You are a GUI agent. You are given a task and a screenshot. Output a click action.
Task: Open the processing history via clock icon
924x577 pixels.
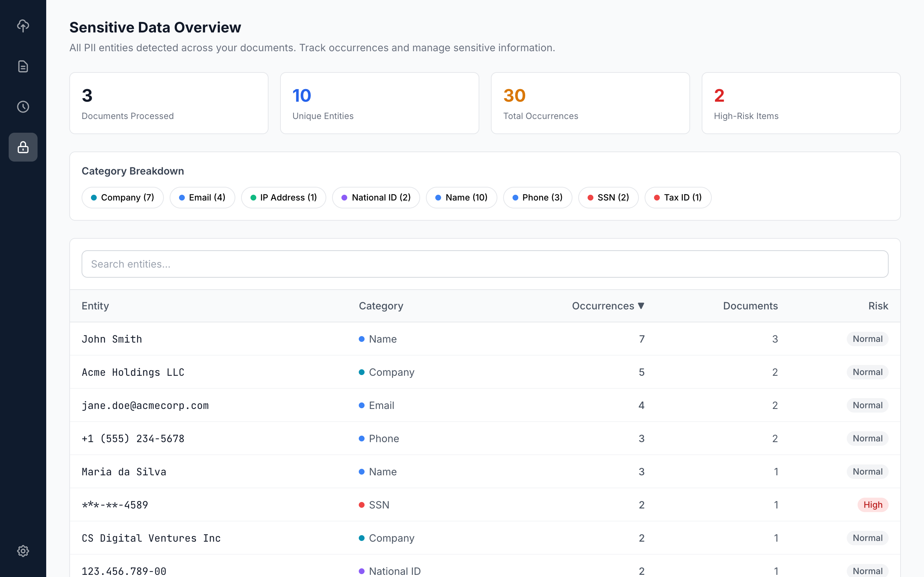pos(23,107)
